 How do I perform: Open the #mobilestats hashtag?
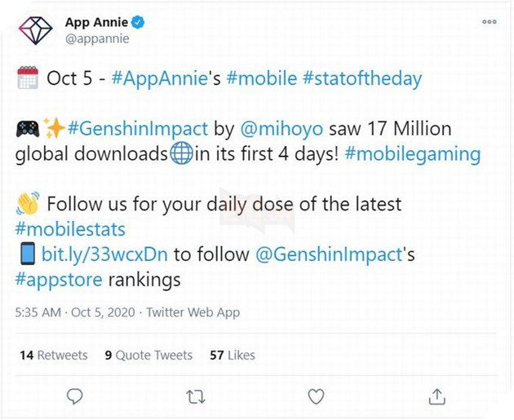click(70, 230)
